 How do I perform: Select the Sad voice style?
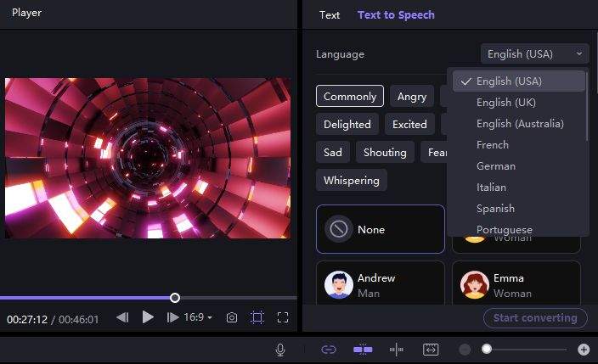(333, 152)
